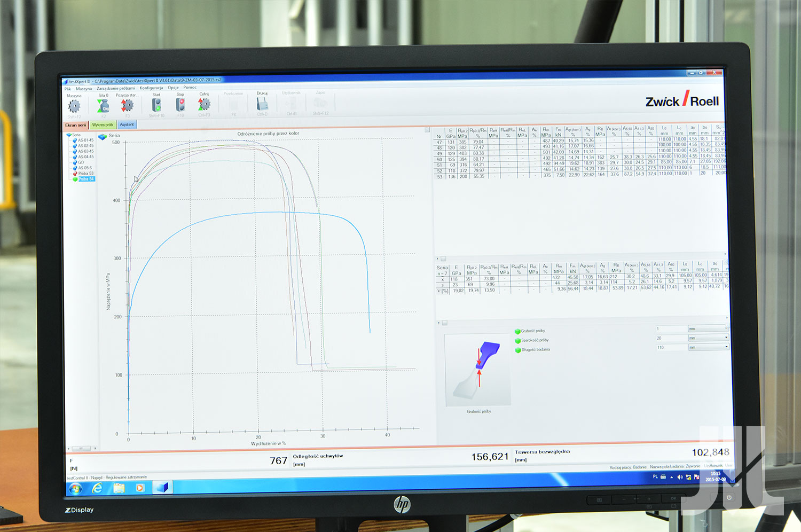
Task: Open the Windows Start orb
Action: click(75, 488)
